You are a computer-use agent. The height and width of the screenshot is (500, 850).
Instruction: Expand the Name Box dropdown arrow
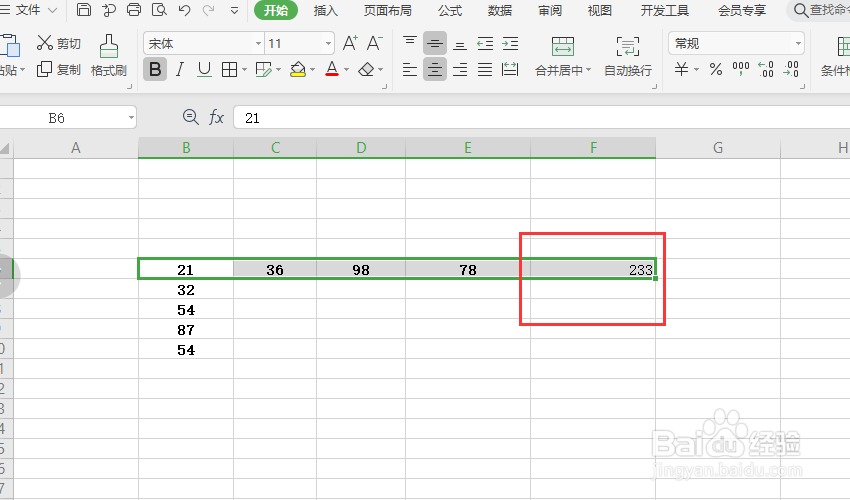pos(131,118)
